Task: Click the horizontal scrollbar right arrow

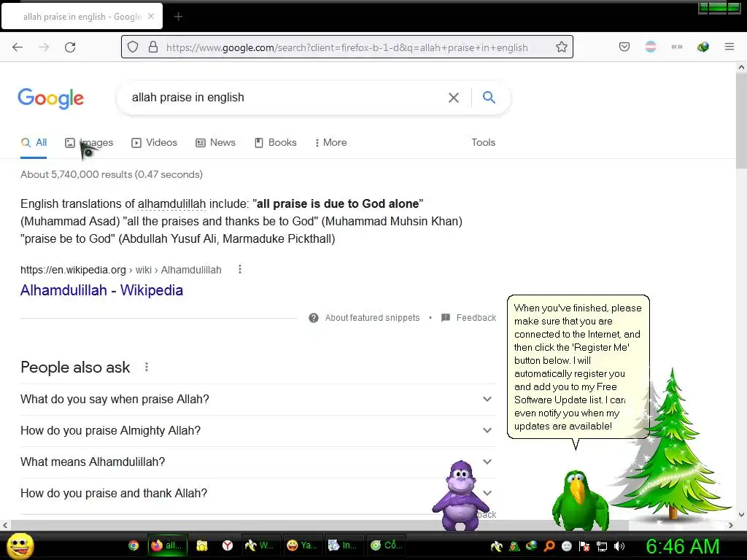Action: pos(730,525)
